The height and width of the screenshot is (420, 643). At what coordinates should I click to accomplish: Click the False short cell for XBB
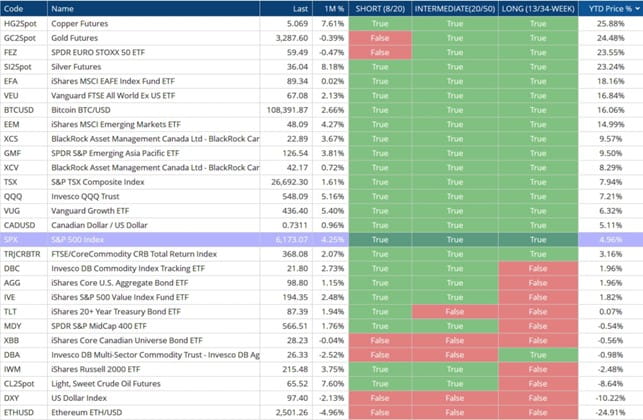(380, 340)
